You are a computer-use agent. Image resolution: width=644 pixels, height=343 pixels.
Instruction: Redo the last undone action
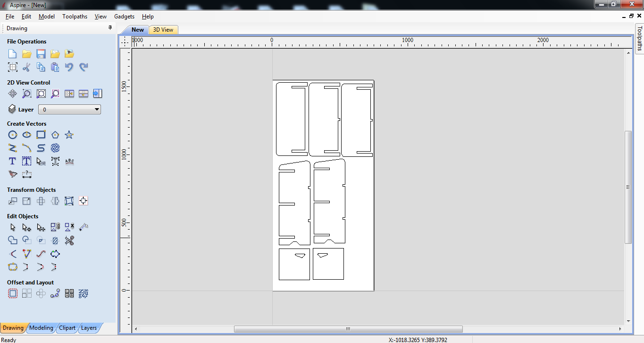(x=84, y=67)
